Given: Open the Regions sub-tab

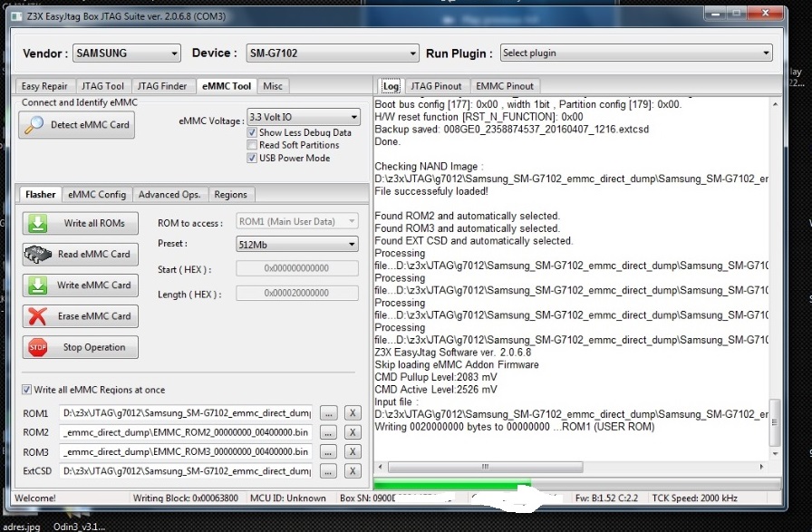Looking at the screenshot, I should (x=230, y=195).
